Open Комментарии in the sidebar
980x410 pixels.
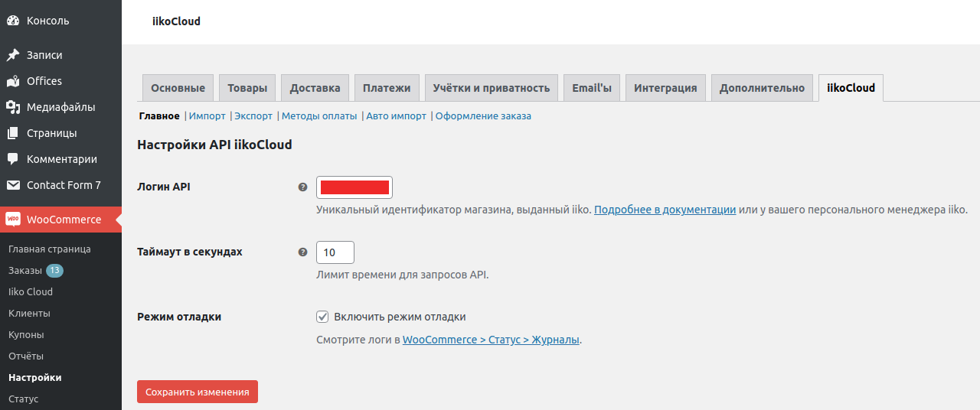pos(60,159)
